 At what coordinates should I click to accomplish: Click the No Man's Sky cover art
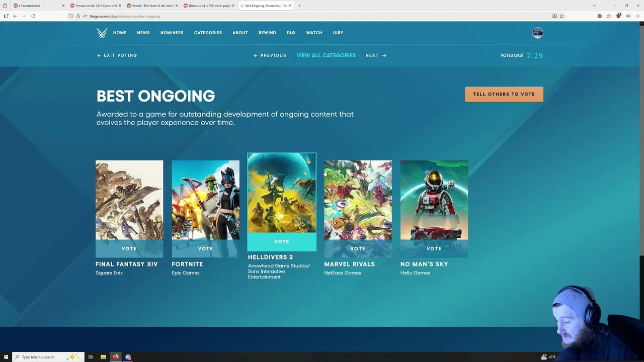point(434,200)
